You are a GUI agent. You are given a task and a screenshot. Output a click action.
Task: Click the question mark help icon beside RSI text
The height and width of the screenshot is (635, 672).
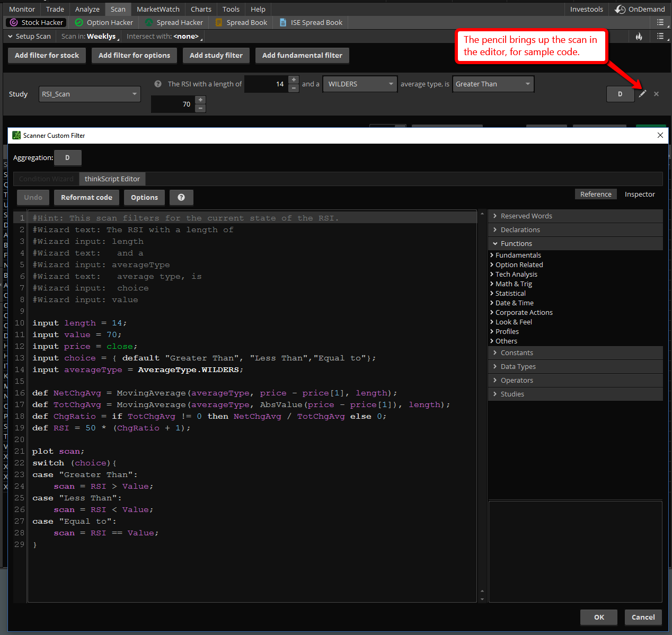[x=158, y=84]
